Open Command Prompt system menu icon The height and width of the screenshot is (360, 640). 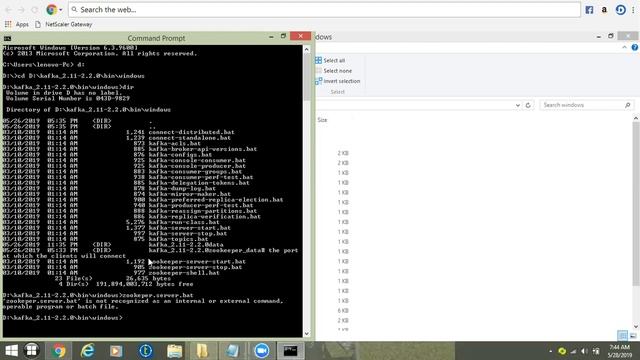pos(7,38)
